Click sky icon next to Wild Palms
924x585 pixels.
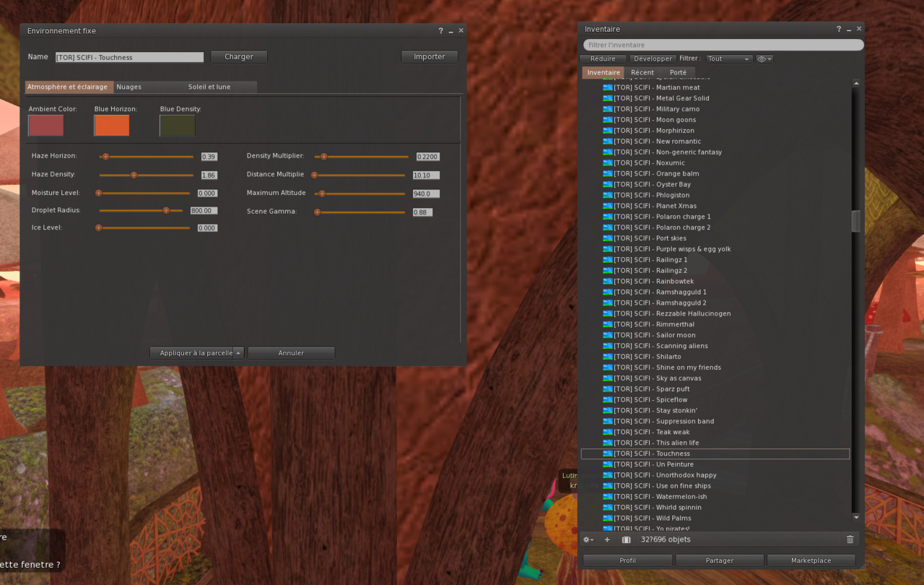coord(607,518)
